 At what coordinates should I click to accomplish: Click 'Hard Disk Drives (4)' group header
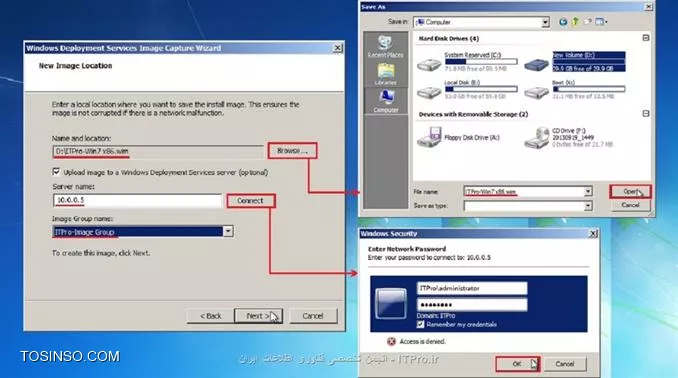448,38
